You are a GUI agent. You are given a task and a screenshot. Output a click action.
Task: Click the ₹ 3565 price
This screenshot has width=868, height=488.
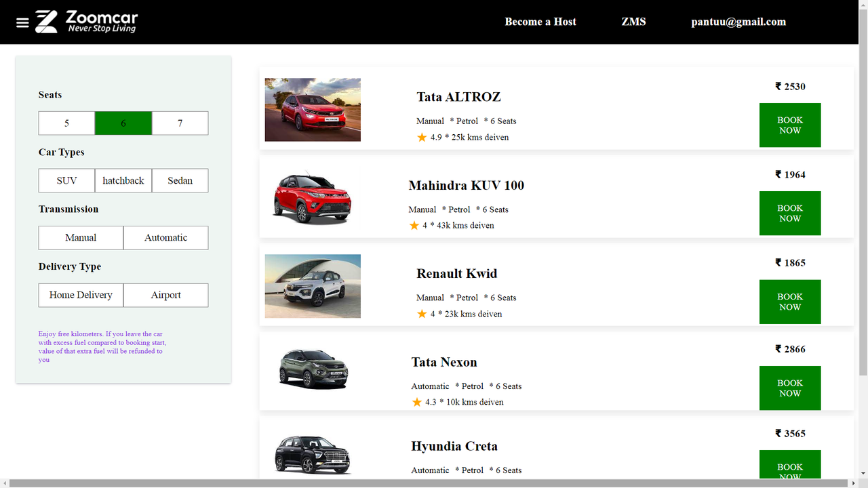[x=790, y=433]
